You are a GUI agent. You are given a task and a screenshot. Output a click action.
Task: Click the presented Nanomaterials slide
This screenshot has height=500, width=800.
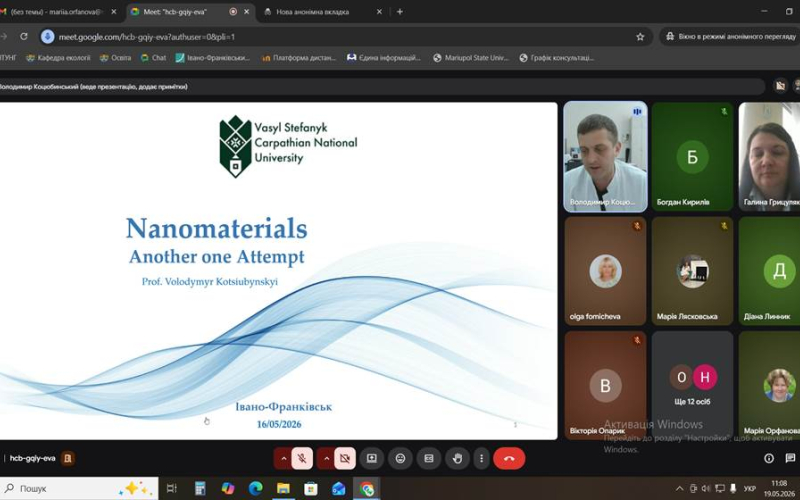tap(279, 271)
